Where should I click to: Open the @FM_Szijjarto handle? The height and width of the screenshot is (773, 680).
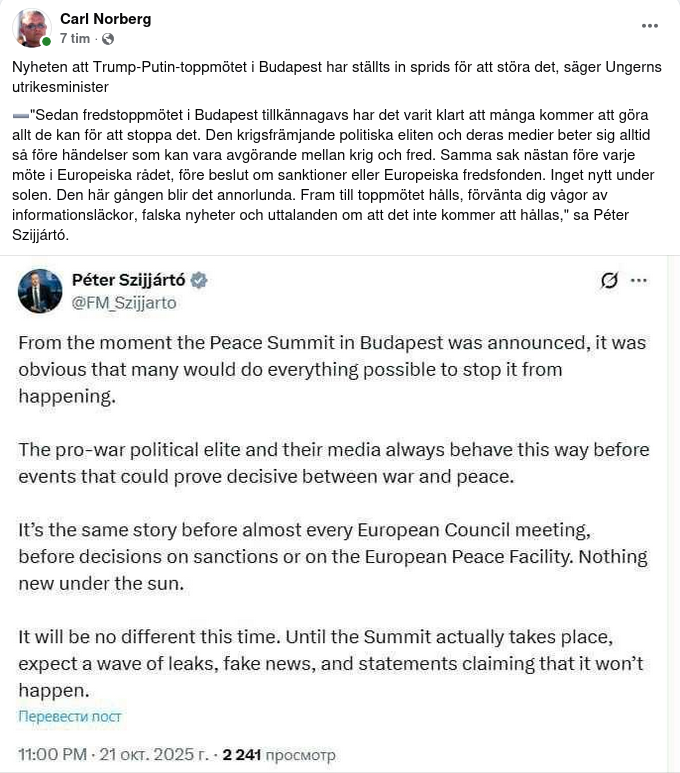(x=124, y=302)
